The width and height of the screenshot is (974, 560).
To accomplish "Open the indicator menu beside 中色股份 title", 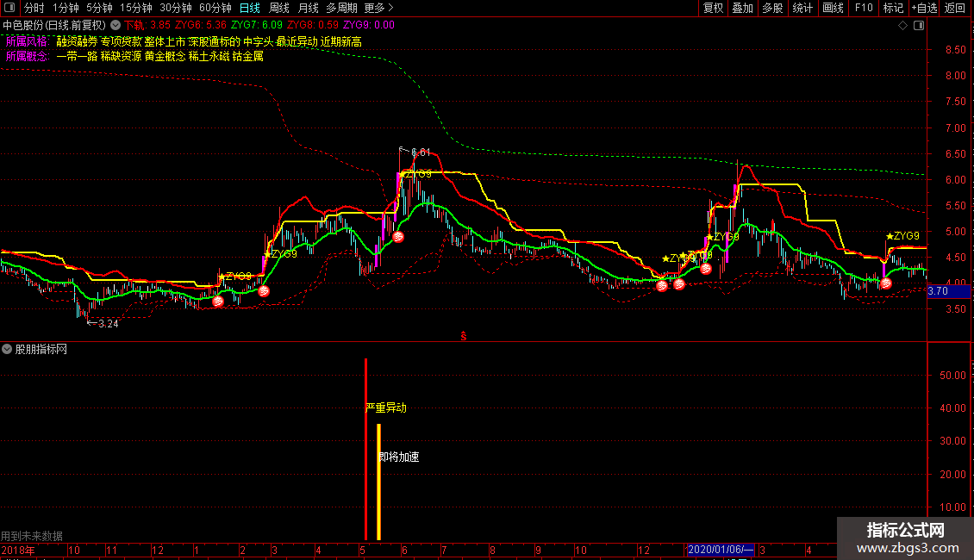I will (116, 26).
